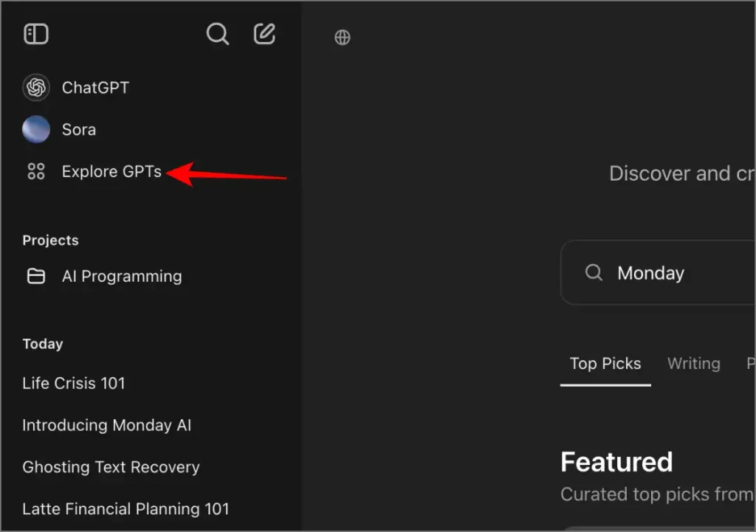This screenshot has height=532, width=756.
Task: Open the Latte Financial Planning 101 chat
Action: 126,510
